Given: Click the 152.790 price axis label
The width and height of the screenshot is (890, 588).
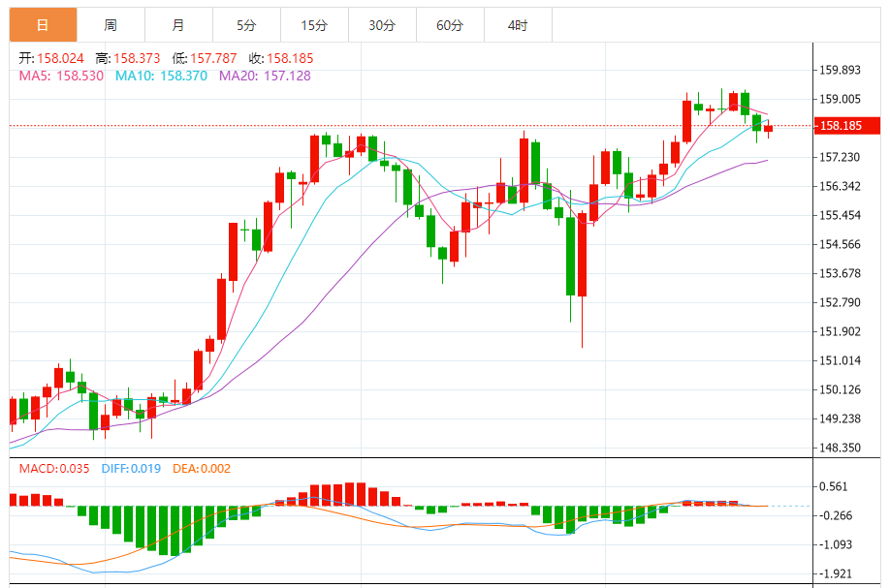Looking at the screenshot, I should pyautogui.click(x=840, y=302).
